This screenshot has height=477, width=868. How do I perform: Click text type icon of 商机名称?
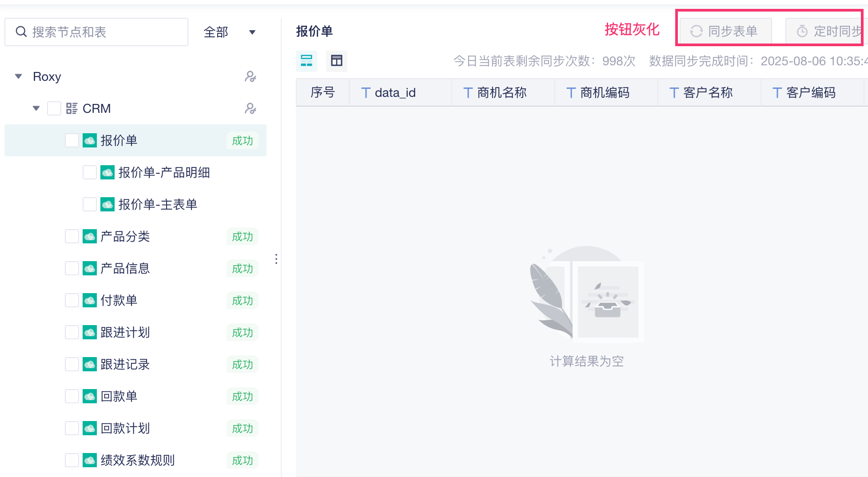(x=468, y=93)
